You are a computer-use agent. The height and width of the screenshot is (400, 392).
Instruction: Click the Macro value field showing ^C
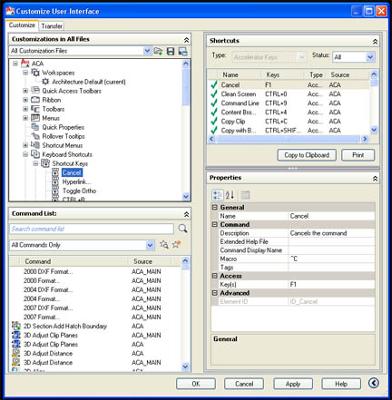coord(332,259)
